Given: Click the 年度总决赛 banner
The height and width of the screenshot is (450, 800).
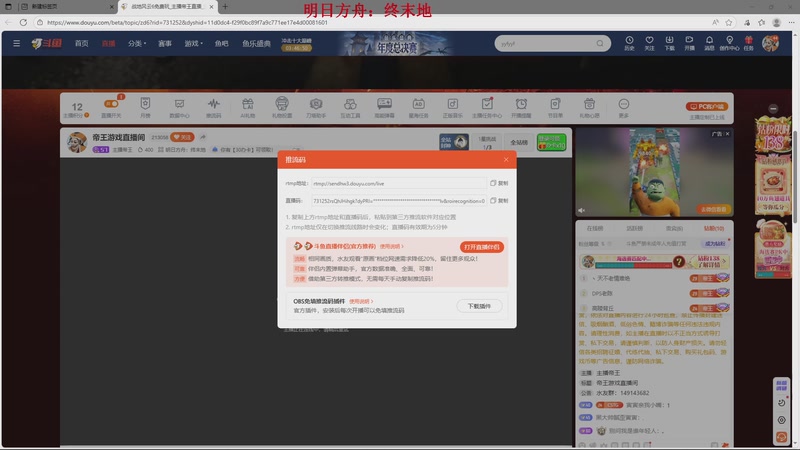Looking at the screenshot, I should click(x=395, y=44).
